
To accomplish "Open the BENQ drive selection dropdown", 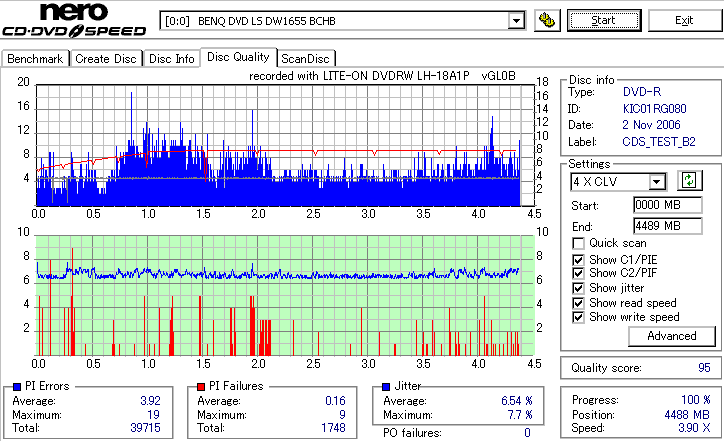I will (516, 21).
